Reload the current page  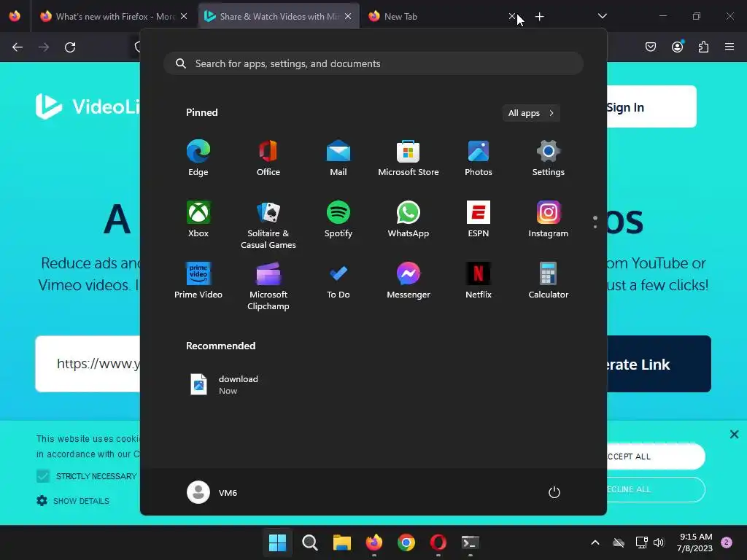tap(70, 47)
